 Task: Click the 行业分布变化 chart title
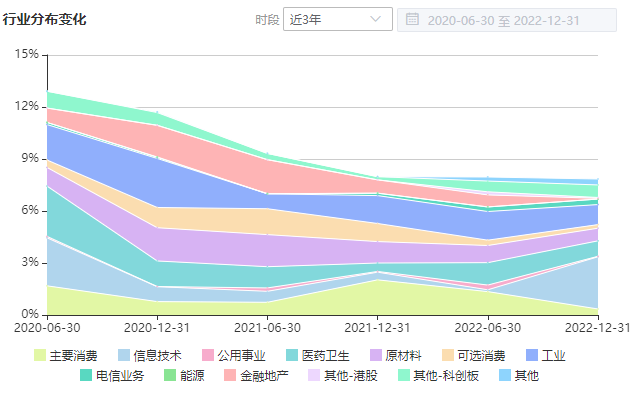coord(44,19)
